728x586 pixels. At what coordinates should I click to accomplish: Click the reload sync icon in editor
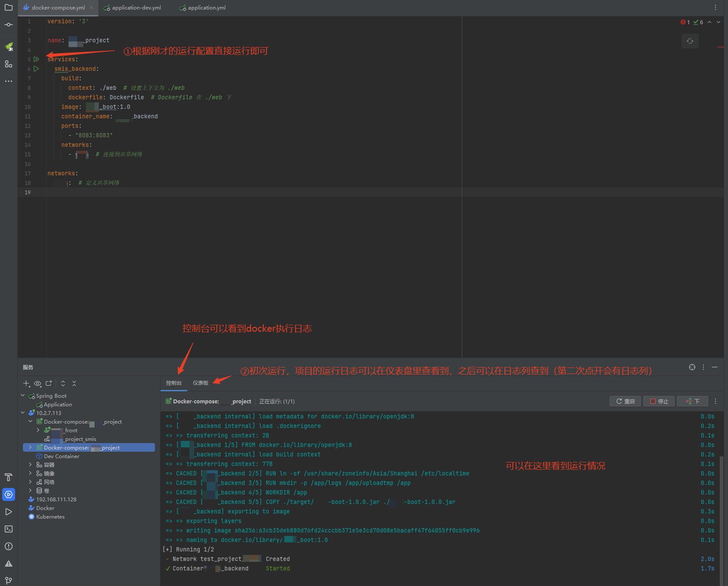(x=690, y=41)
